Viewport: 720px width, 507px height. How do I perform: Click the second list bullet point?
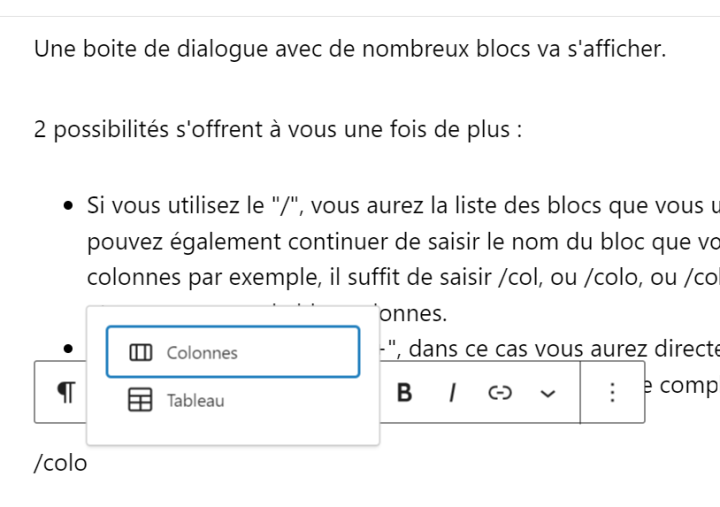click(x=68, y=349)
